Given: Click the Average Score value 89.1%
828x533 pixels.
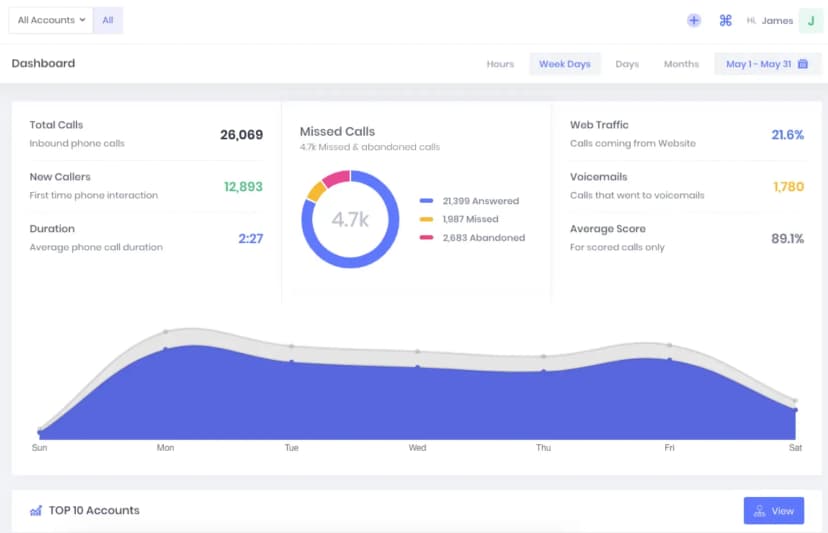Looking at the screenshot, I should point(787,239).
